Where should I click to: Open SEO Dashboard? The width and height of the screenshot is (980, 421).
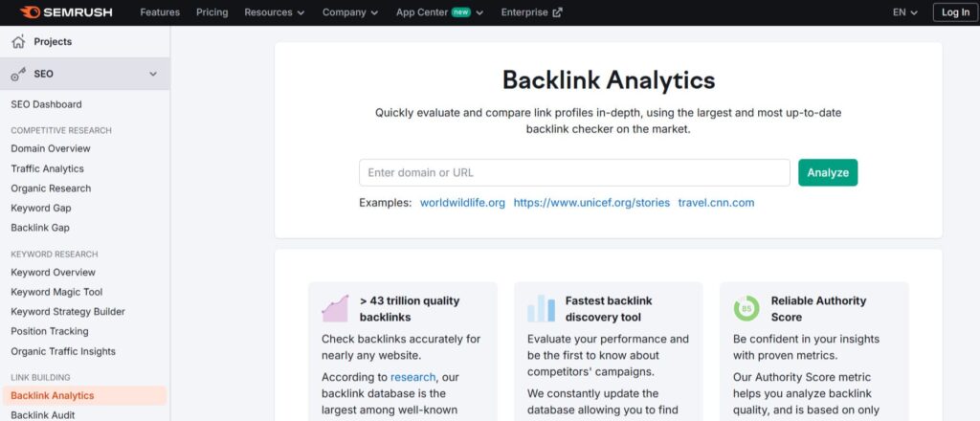[46, 104]
